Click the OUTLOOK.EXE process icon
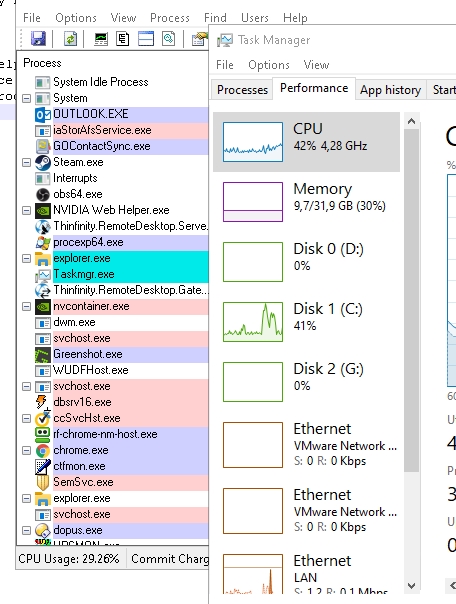This screenshot has width=456, height=604. pos(43,114)
